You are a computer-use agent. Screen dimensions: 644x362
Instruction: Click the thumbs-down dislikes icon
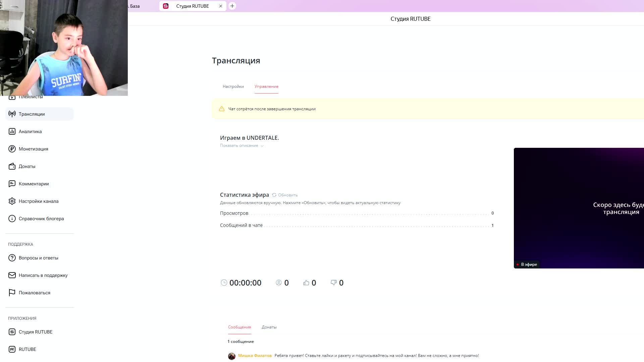pyautogui.click(x=334, y=283)
